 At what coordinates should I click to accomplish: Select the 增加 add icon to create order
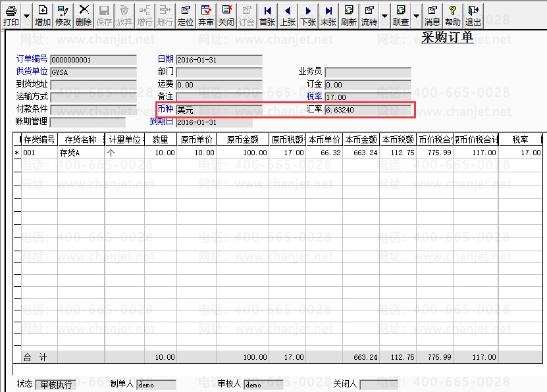(41, 14)
